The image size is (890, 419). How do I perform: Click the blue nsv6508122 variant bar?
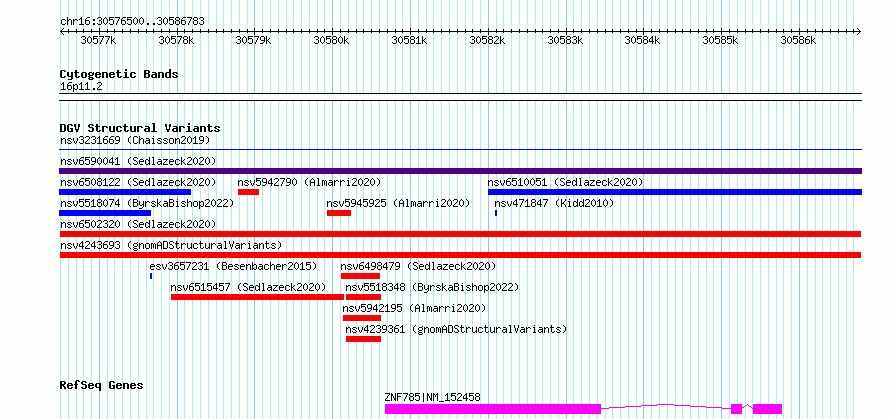click(x=125, y=192)
